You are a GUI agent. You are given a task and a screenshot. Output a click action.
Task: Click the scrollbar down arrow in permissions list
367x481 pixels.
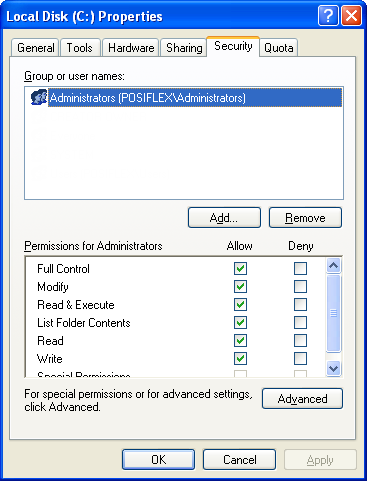[x=334, y=368]
